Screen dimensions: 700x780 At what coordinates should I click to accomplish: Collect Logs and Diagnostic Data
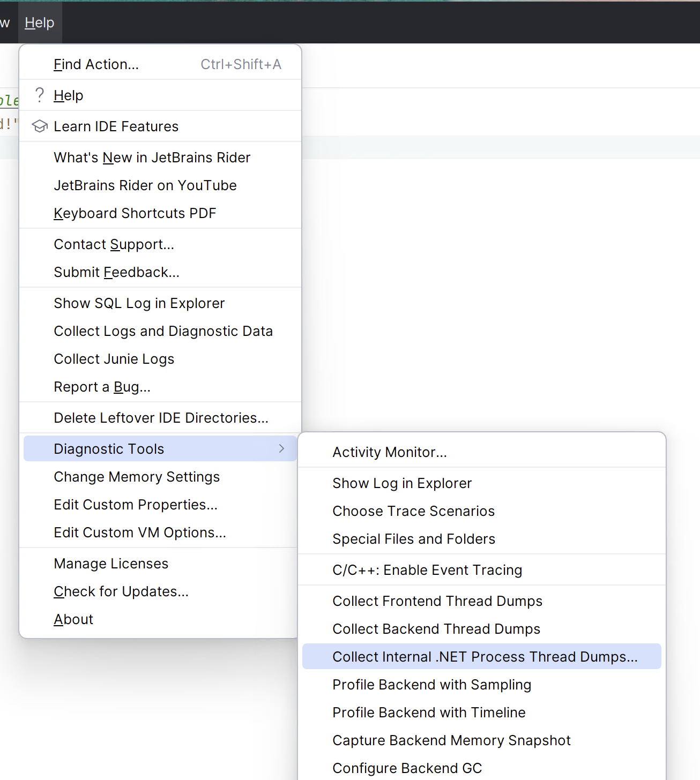pyautogui.click(x=163, y=331)
